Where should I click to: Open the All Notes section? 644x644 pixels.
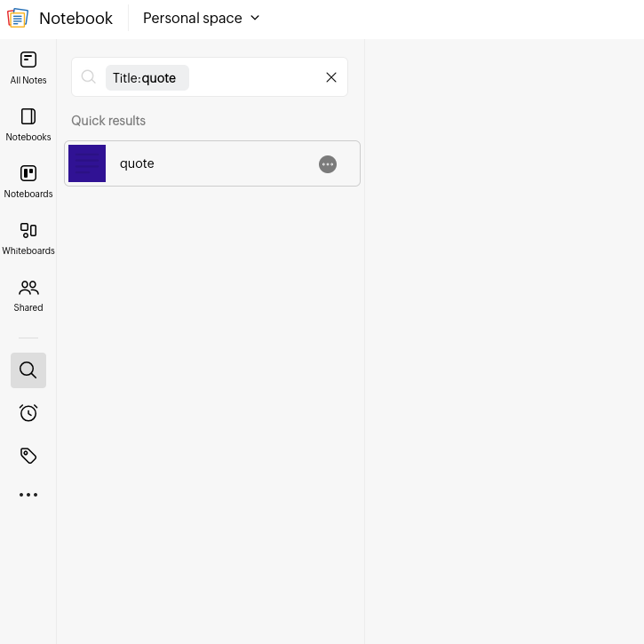28,68
